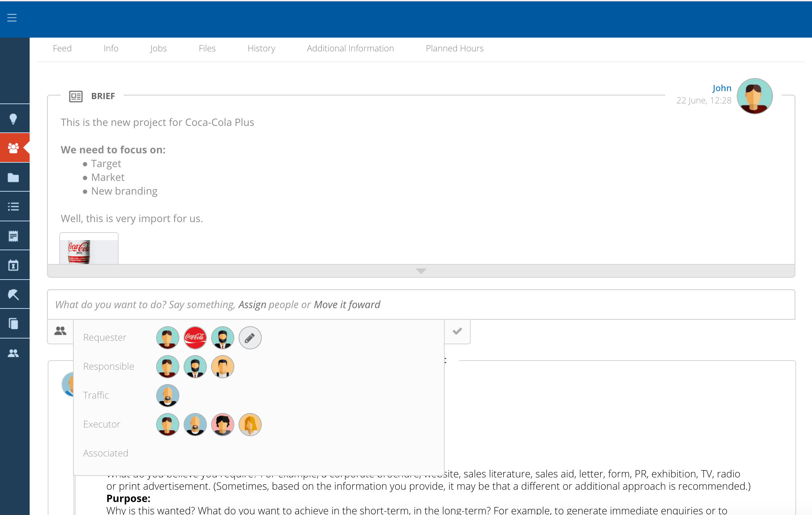Click the beach umbrella sidebar icon
This screenshot has width=812, height=515.
13,294
